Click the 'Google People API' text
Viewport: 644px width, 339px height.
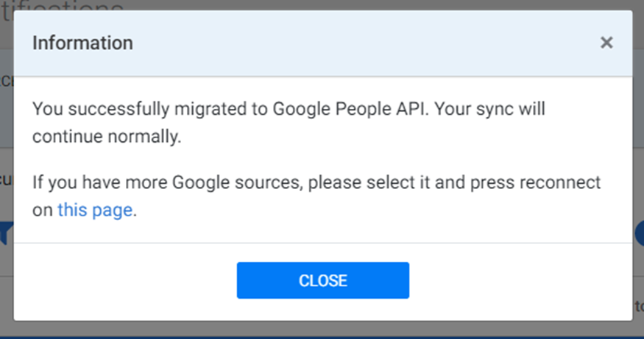[x=349, y=109]
